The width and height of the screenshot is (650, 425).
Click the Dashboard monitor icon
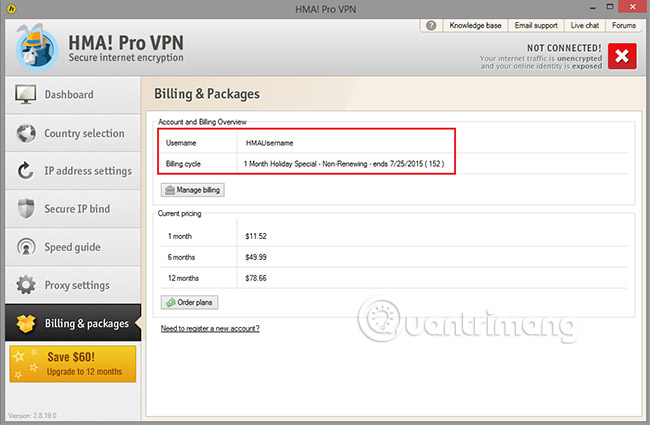[x=25, y=95]
